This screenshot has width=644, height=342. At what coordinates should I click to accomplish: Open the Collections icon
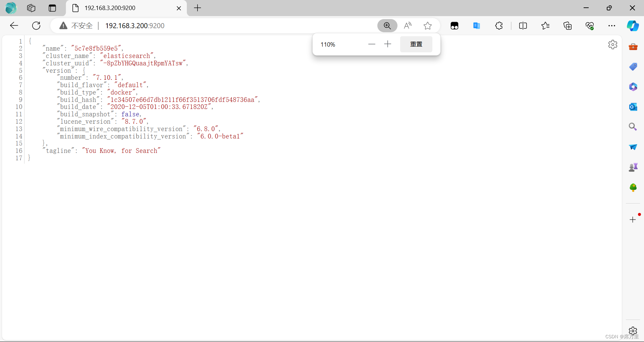point(568,26)
